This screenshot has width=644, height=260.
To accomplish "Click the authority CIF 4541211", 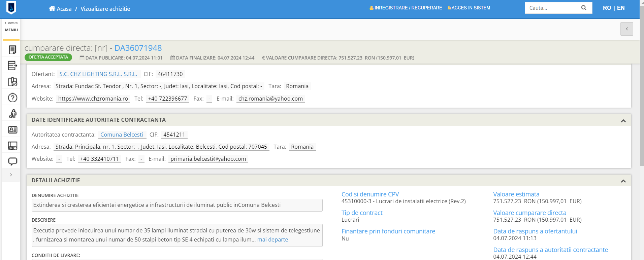I will pyautogui.click(x=174, y=135).
